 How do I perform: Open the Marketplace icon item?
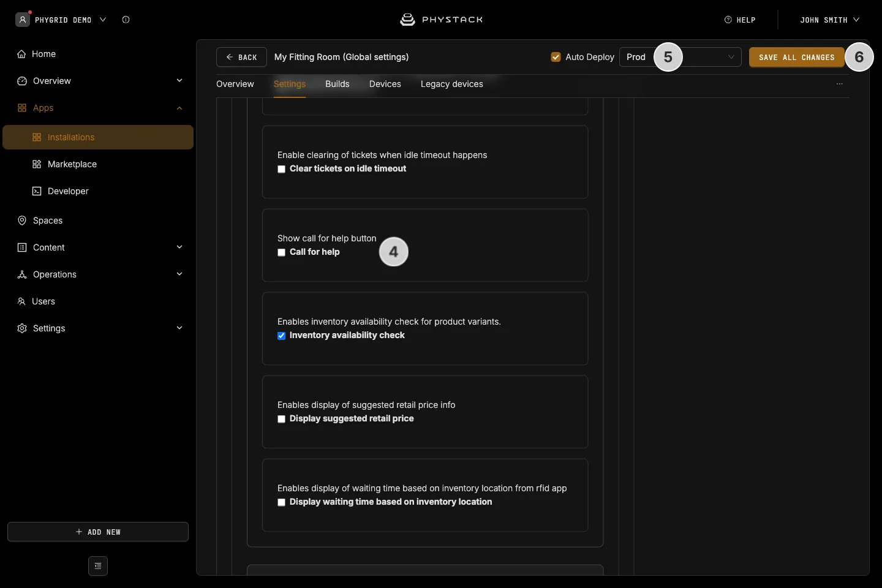(37, 164)
